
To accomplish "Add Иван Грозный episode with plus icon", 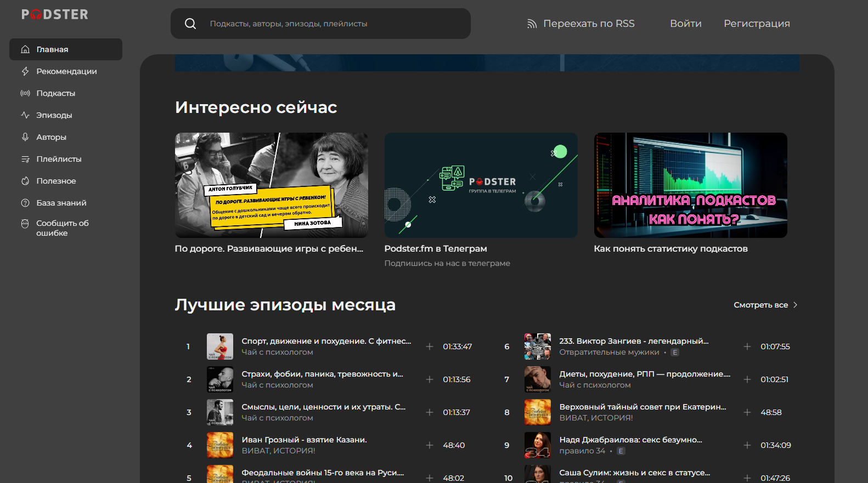I will (x=430, y=445).
